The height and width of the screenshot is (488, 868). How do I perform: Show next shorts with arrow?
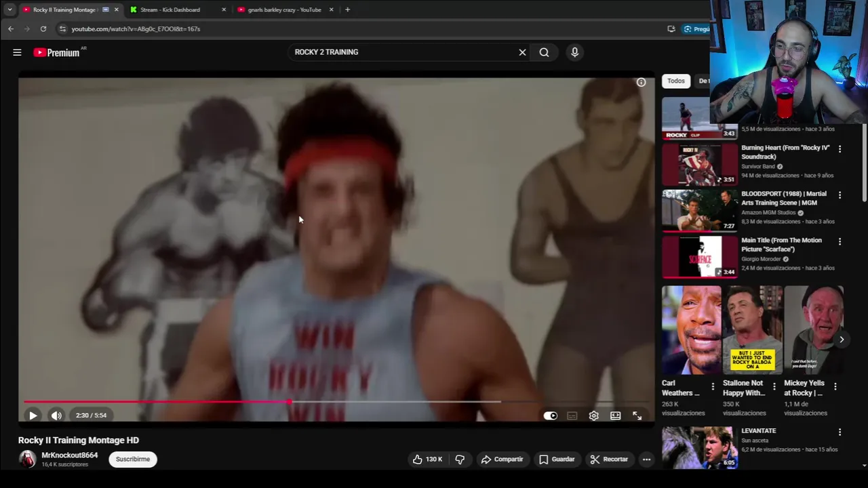tap(842, 340)
